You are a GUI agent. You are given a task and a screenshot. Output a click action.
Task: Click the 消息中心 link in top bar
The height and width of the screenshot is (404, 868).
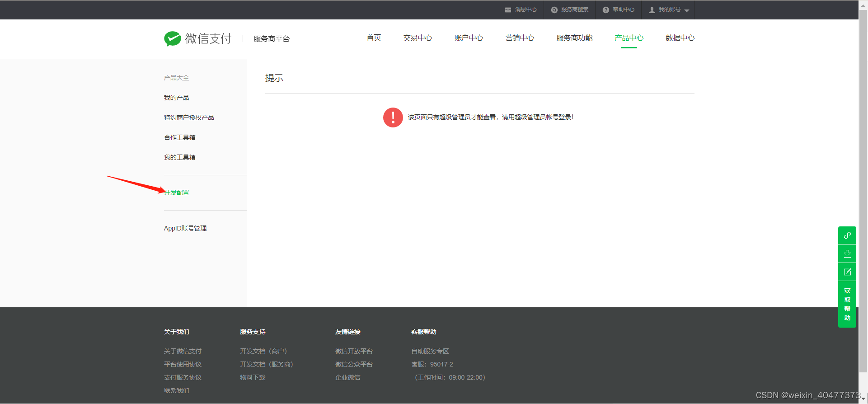(x=526, y=9)
